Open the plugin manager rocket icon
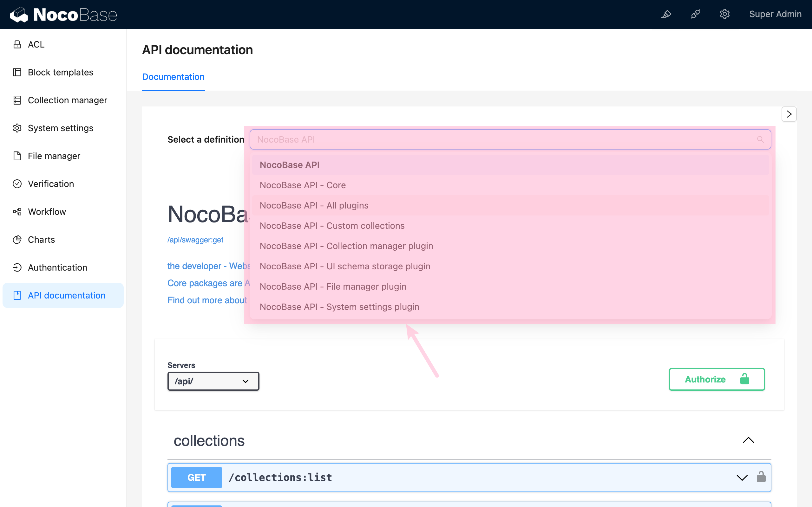Viewport: 812px width, 507px height. [x=695, y=14]
